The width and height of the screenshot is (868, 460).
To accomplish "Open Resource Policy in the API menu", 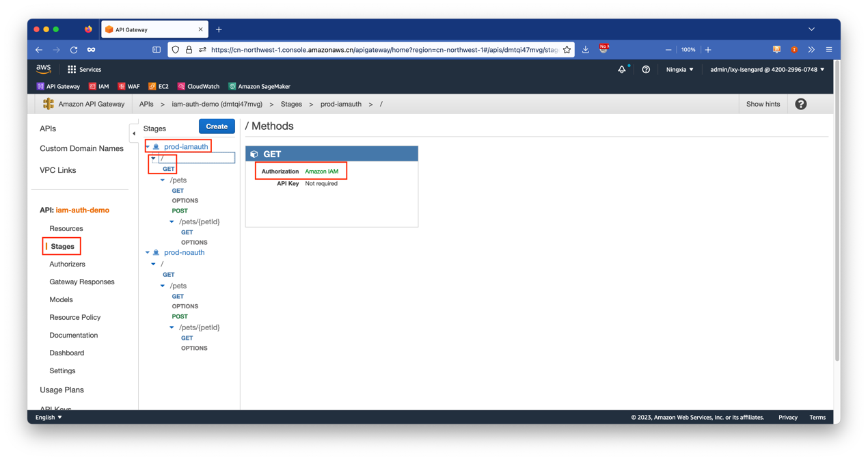I will click(x=75, y=318).
